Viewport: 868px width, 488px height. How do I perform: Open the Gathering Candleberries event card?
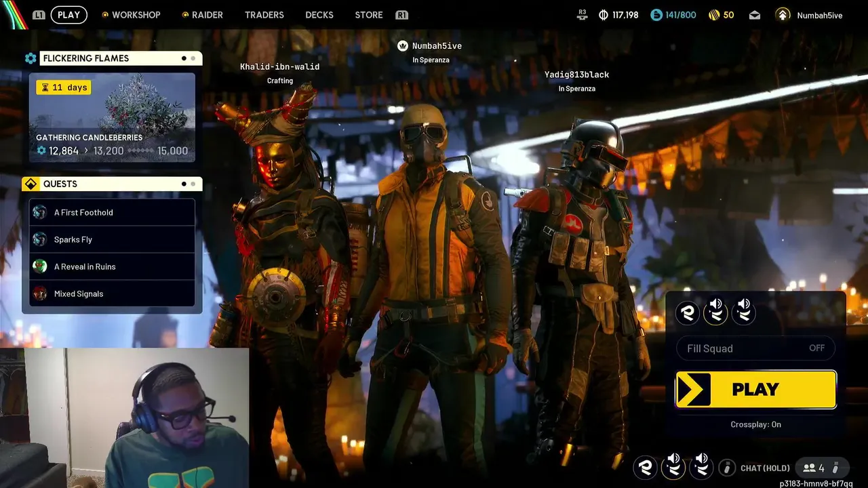coord(112,117)
